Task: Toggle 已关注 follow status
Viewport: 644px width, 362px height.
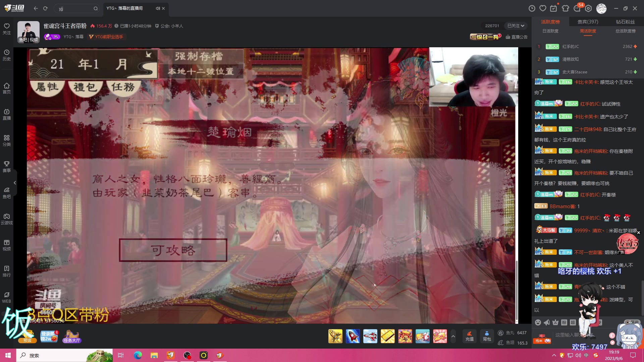Action: coord(516,26)
